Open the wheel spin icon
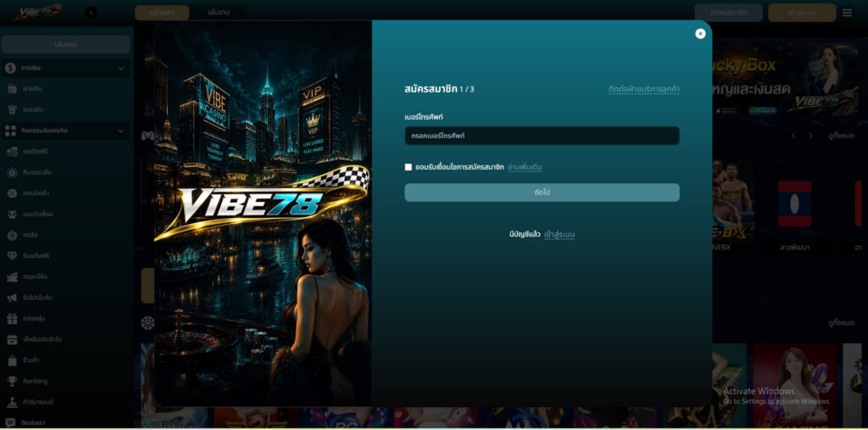The width and height of the screenshot is (868, 430). click(12, 235)
